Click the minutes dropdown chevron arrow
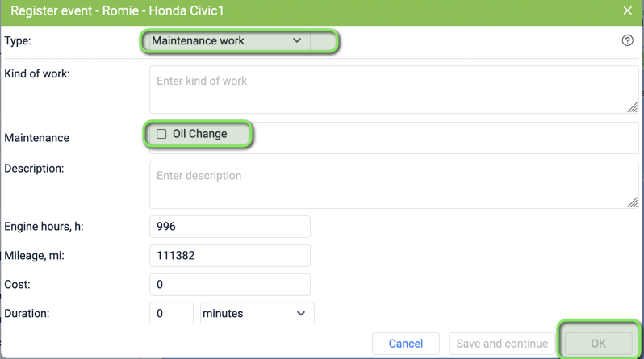Image resolution: width=644 pixels, height=359 pixels. pyautogui.click(x=301, y=313)
